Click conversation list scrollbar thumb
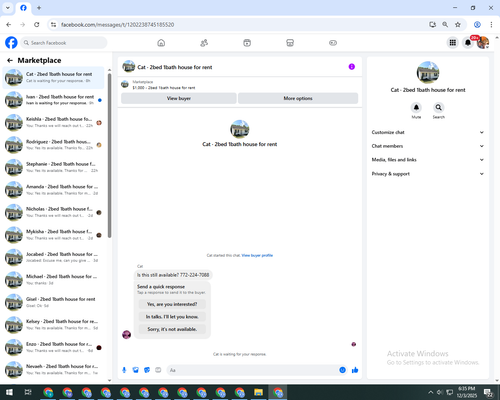500x400 pixels. pyautogui.click(x=109, y=155)
